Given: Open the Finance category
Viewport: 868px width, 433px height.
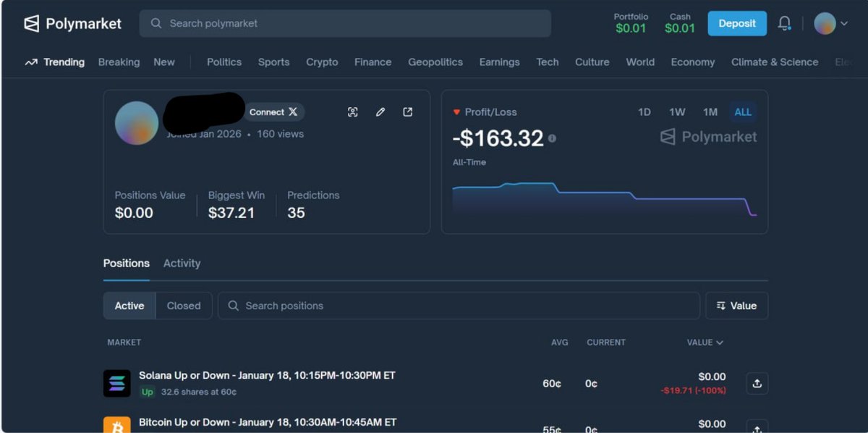Looking at the screenshot, I should (373, 62).
